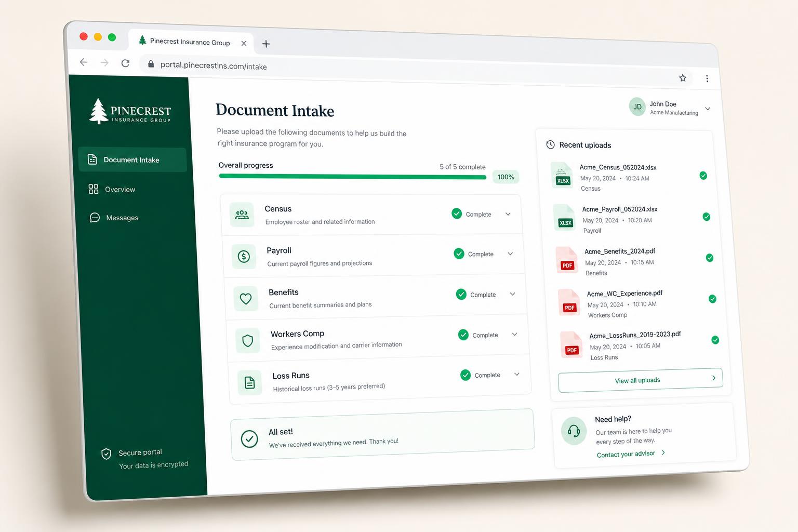
Task: Click the Pinecrest pine tree logo
Action: click(98, 111)
